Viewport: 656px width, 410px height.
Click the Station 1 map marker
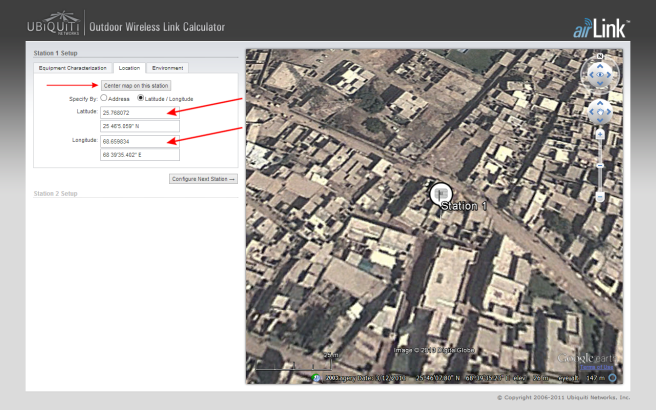pos(441,193)
